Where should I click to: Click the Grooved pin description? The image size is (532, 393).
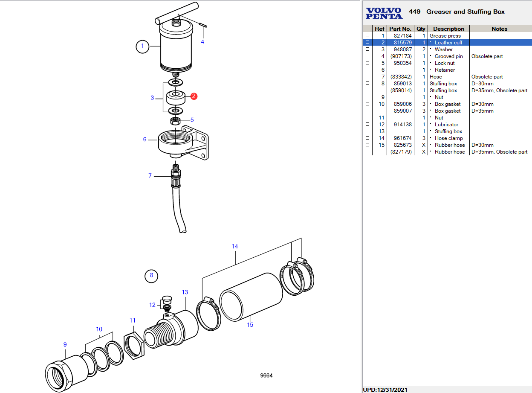(x=448, y=56)
